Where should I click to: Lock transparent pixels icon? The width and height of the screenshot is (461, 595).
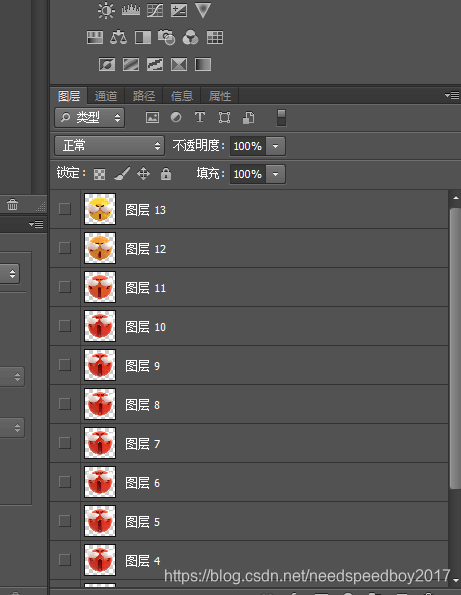100,175
